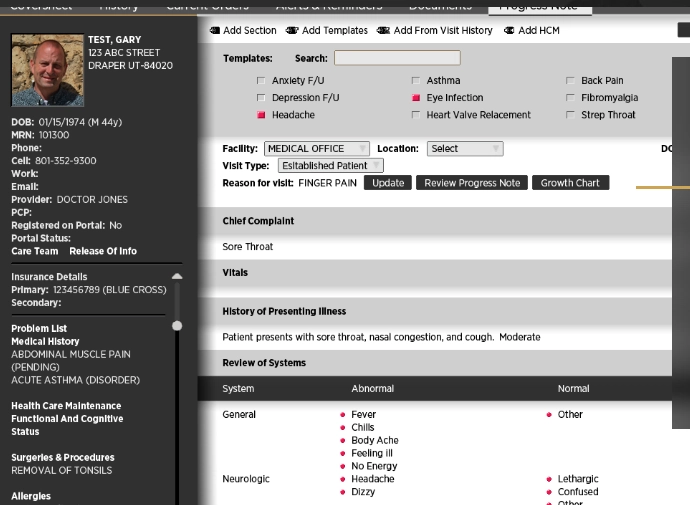Uncheck the Eye Infection template
Image resolution: width=690 pixels, height=505 pixels.
tap(416, 98)
